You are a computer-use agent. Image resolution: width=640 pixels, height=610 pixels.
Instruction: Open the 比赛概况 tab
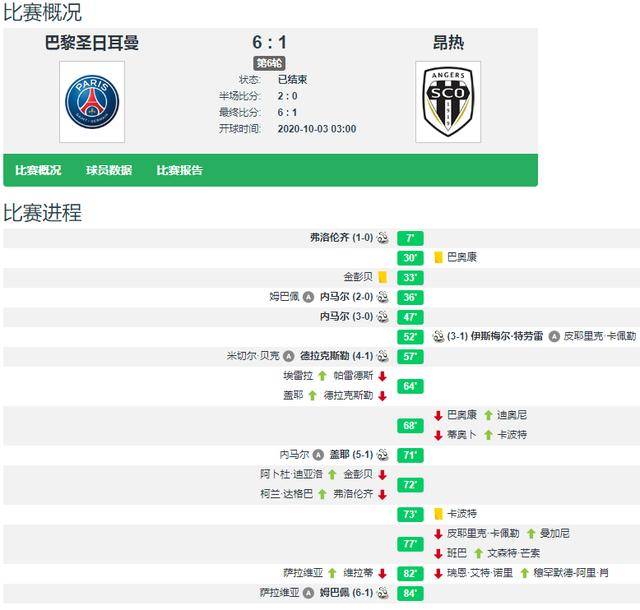pos(38,170)
